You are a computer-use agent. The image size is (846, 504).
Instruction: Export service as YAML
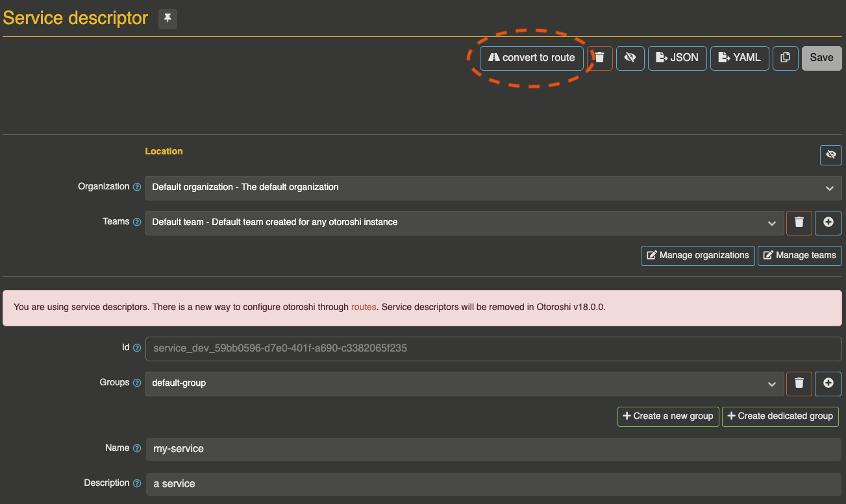pyautogui.click(x=740, y=58)
